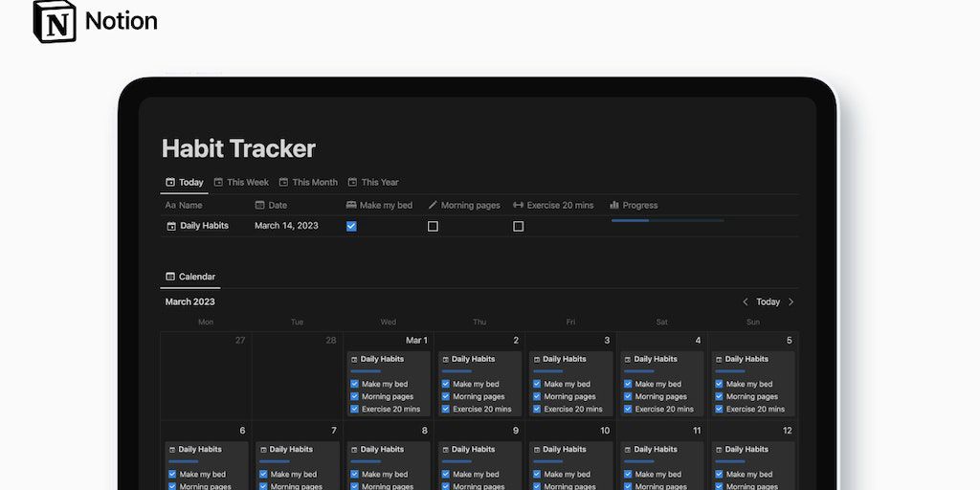Click the pencil icon beside Morning pages
Screen dimensions: 980x490
tap(433, 205)
